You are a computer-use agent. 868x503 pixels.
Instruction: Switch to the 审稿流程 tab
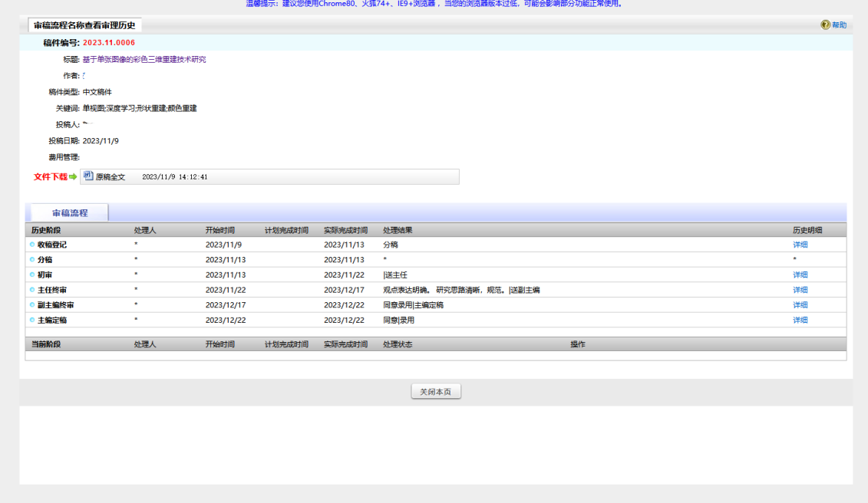point(70,213)
